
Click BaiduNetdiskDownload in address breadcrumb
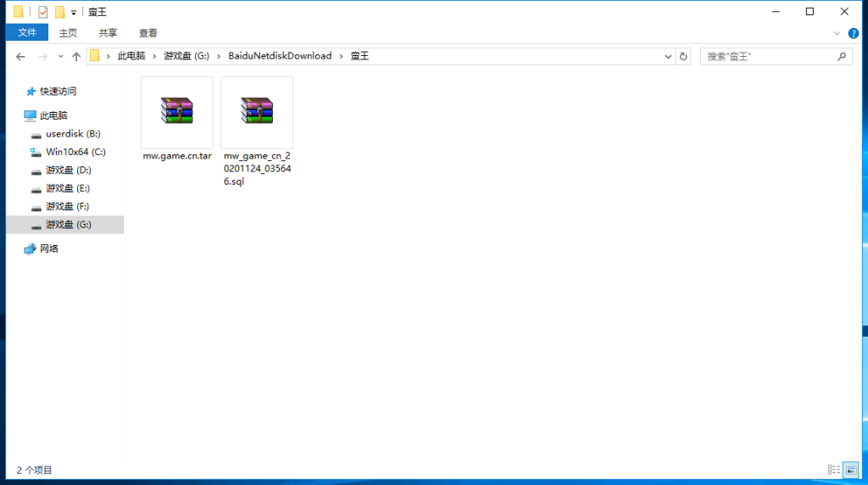point(280,56)
